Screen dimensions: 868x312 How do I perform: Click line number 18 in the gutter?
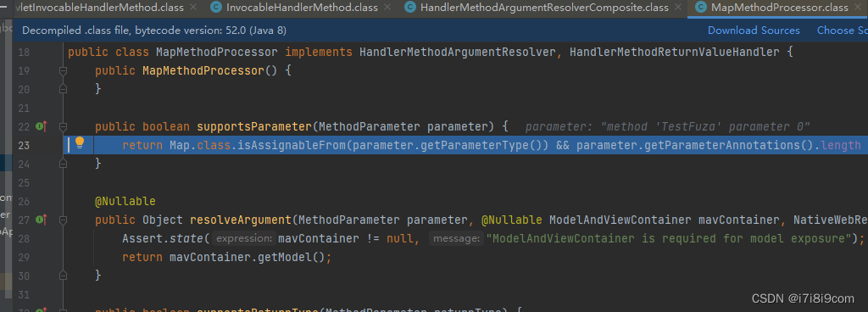(24, 53)
